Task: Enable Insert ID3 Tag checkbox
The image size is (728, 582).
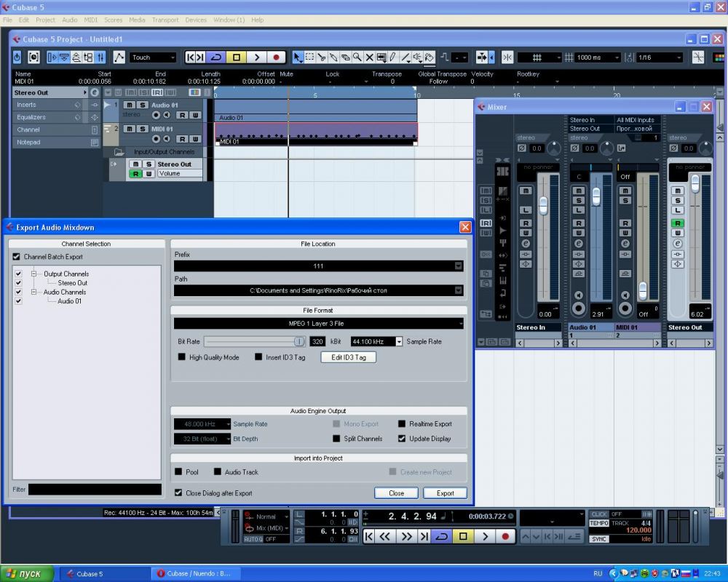Action: point(258,357)
